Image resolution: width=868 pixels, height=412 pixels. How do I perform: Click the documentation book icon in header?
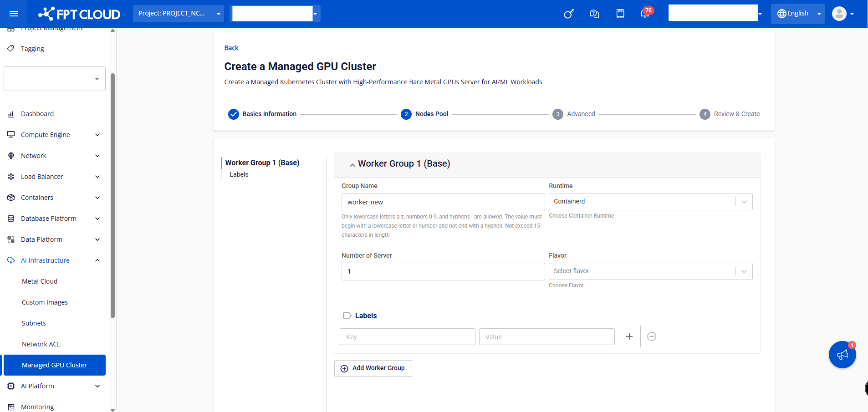coord(620,14)
